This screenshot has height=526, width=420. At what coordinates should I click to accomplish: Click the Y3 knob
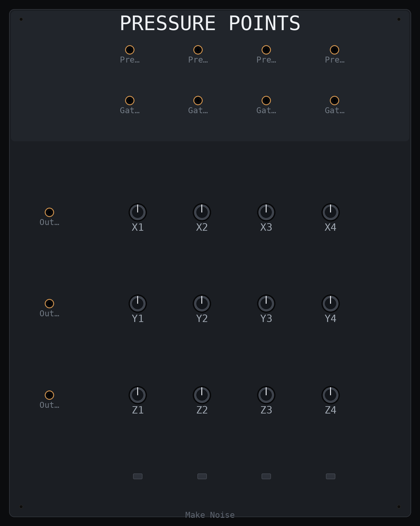[266, 304]
